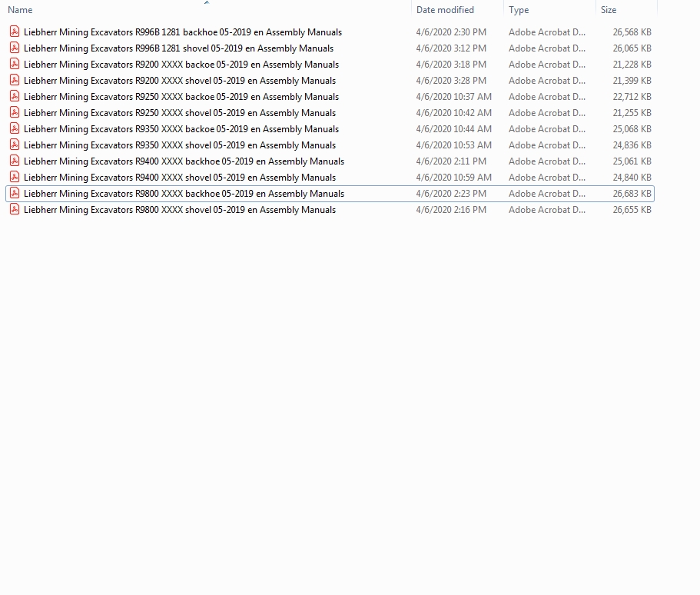Viewport: 700px width, 595px height.
Task: Click PDF icon of R996B 1281 shovel manual
Action: click(15, 48)
